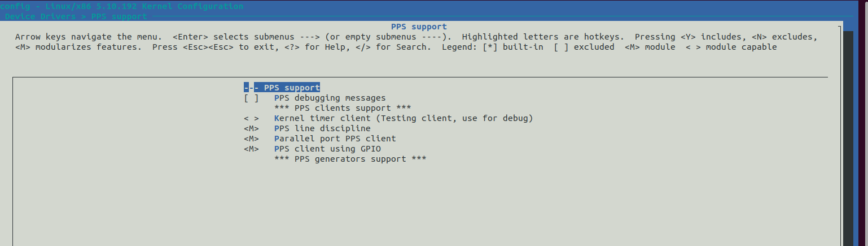Select the 'PPS line discipline' option text
This screenshot has width=868, height=246.
pyautogui.click(x=322, y=128)
